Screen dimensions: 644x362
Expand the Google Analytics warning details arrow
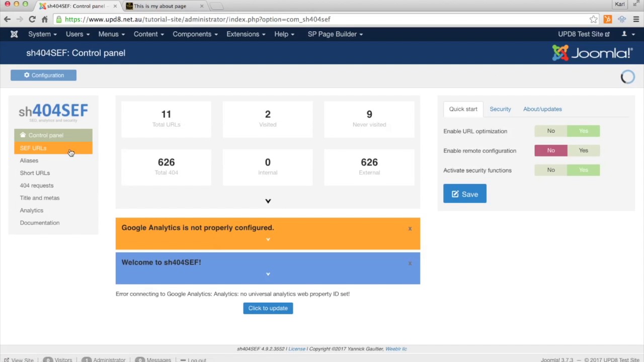click(x=268, y=239)
